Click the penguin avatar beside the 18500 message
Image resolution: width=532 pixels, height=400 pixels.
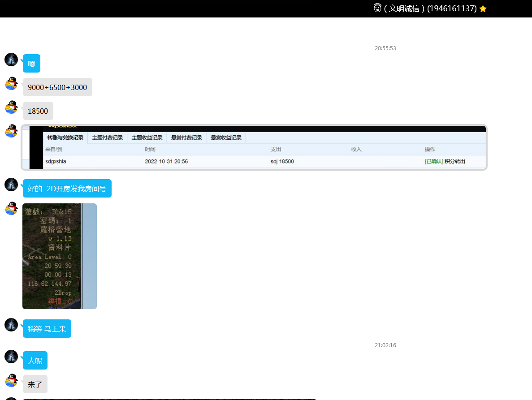click(11, 107)
